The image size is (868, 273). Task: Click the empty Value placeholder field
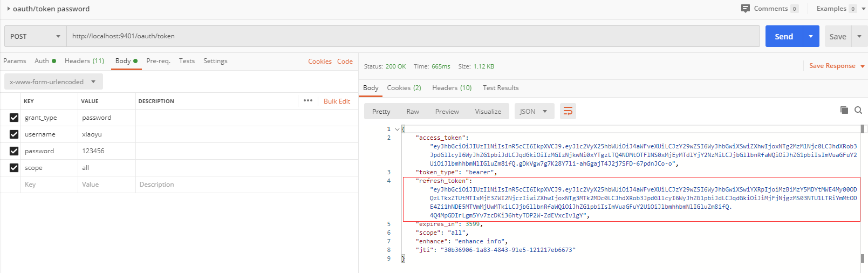tap(107, 185)
